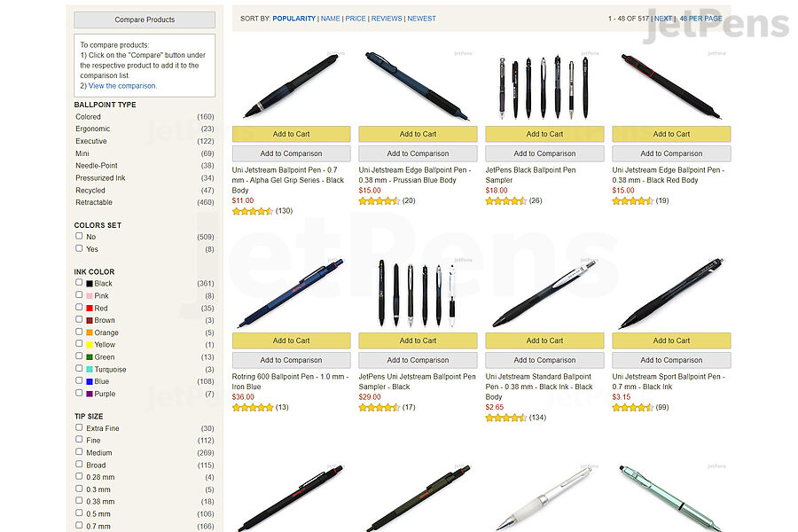Click the red ink color swatch

click(x=90, y=309)
